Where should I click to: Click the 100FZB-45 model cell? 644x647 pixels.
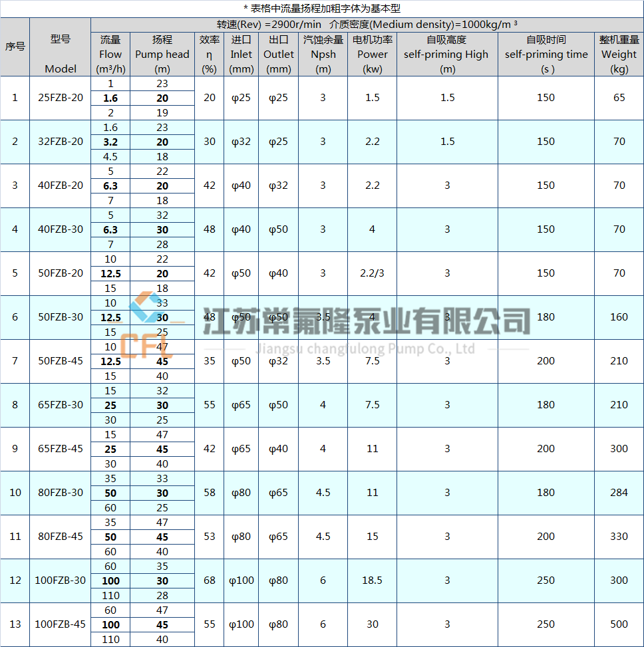coord(61,624)
